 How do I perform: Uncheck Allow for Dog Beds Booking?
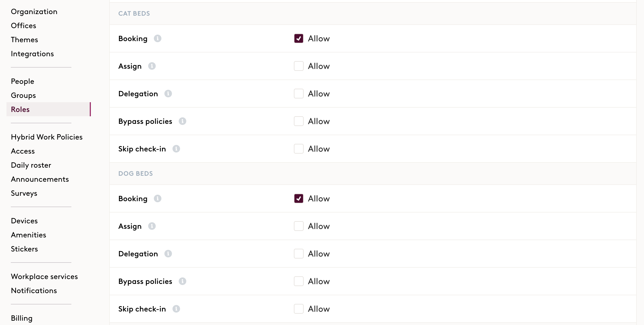[299, 199]
